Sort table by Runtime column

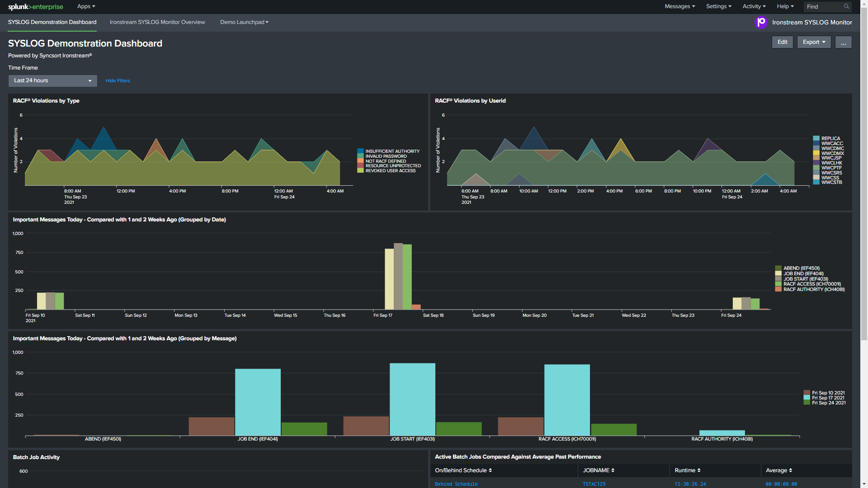point(688,470)
